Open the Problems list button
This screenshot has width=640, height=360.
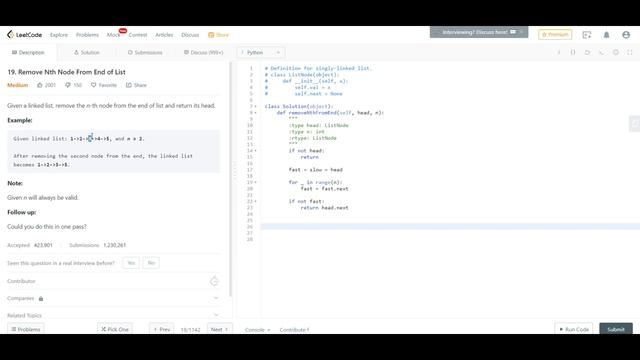pyautogui.click(x=26, y=329)
